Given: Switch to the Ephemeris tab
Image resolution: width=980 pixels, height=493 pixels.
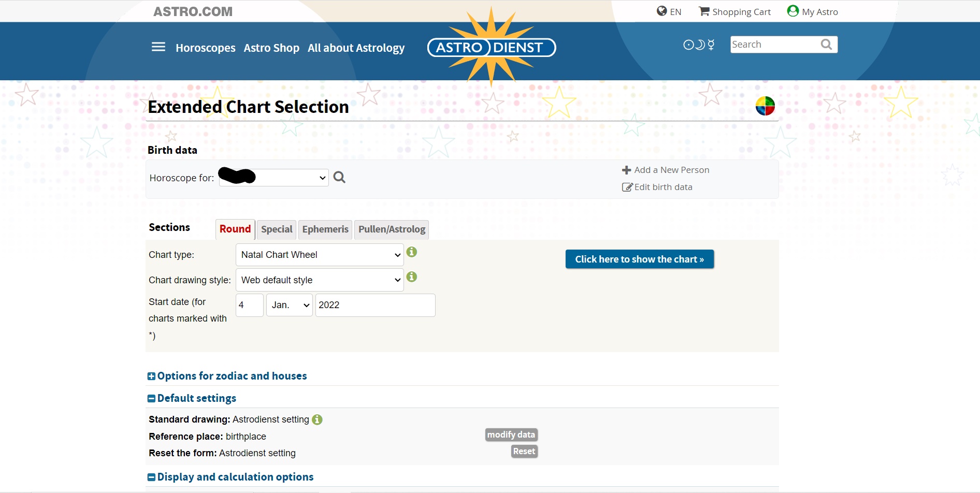Looking at the screenshot, I should [325, 229].
